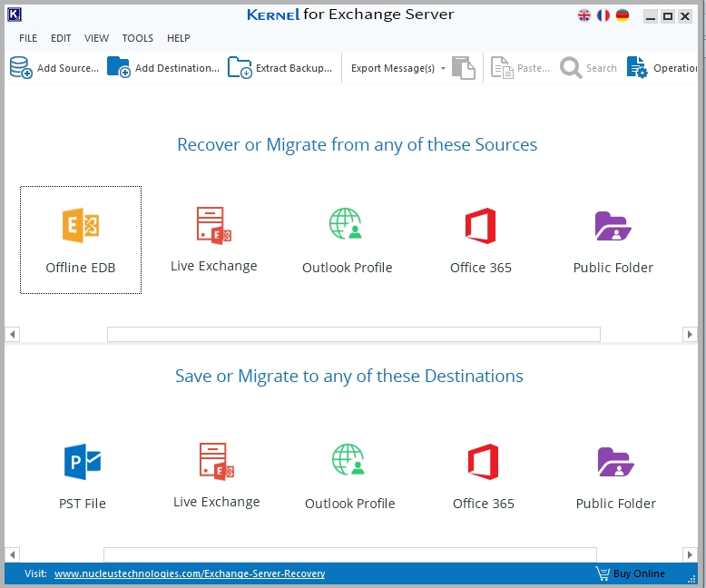
Task: Pick Outlook Profile as destination
Action: click(350, 476)
